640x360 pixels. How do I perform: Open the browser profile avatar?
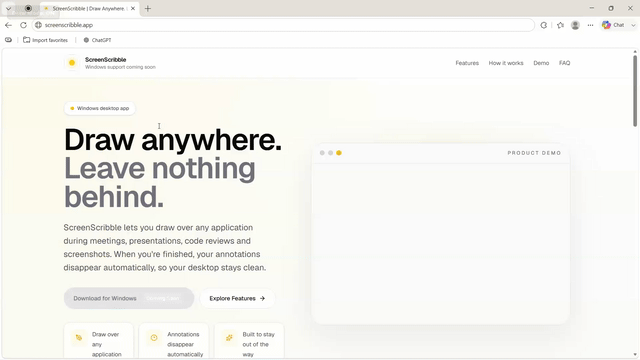point(575,25)
